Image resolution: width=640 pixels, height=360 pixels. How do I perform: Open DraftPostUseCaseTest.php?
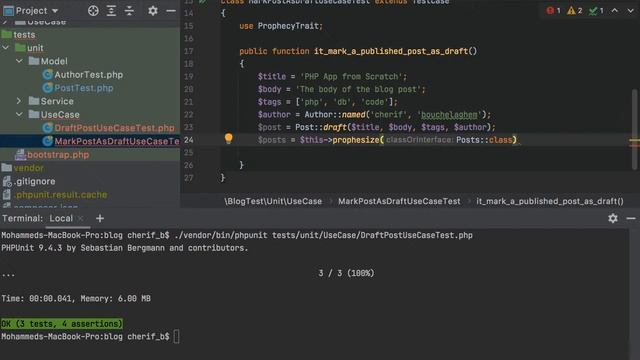114,128
